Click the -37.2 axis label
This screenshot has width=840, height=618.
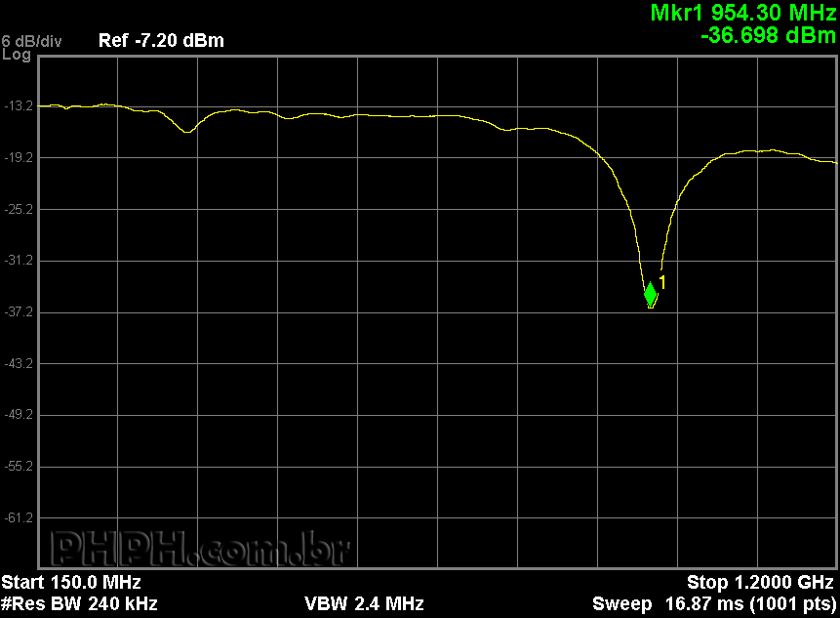click(19, 312)
